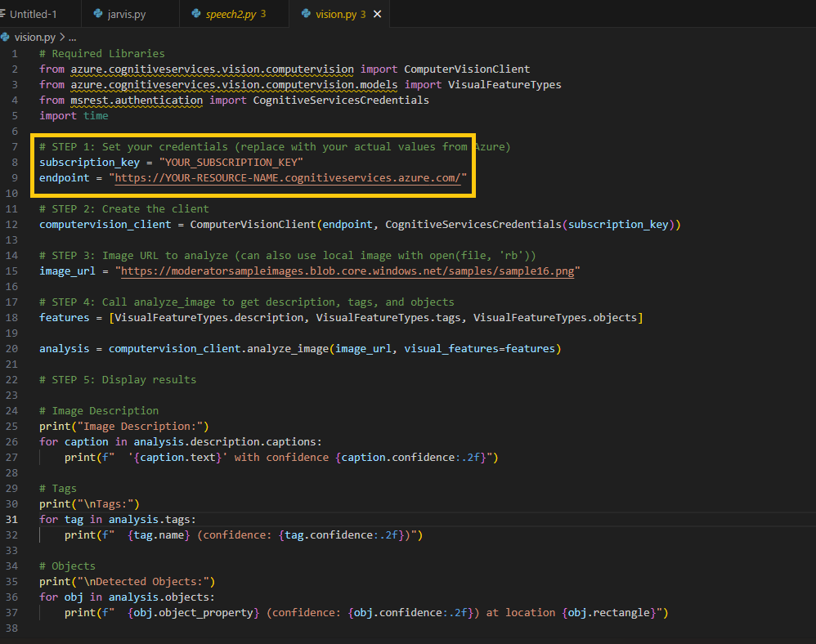Open the speech2.py editor tab
This screenshot has height=644, width=816.
234,14
